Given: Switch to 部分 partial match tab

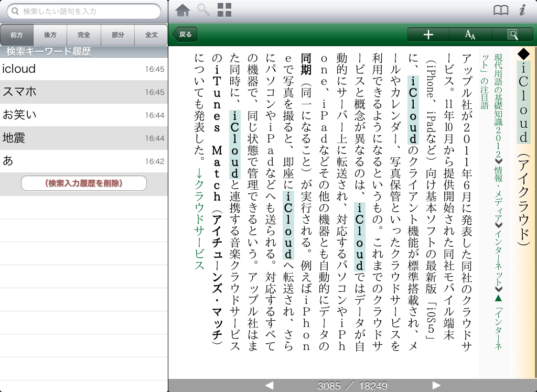Looking at the screenshot, I should pyautogui.click(x=118, y=35).
